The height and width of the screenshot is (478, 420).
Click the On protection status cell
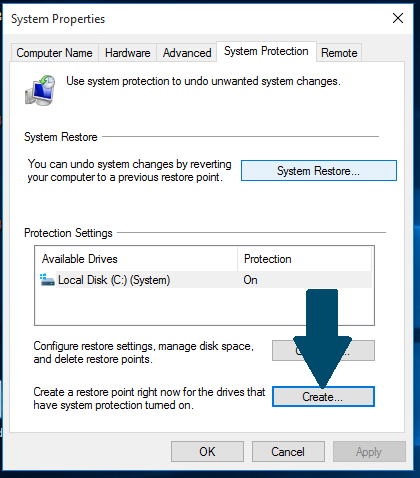tap(250, 280)
